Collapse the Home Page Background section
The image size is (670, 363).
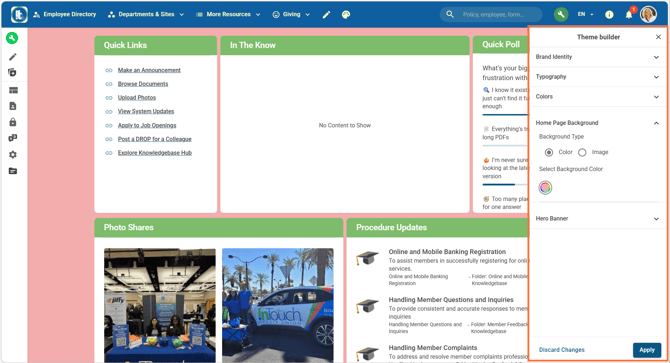pyautogui.click(x=598, y=123)
